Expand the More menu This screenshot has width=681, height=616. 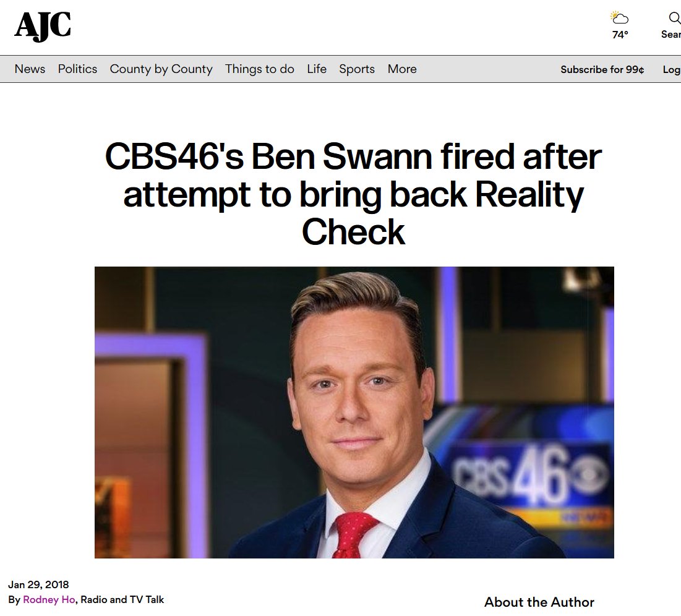(x=402, y=69)
